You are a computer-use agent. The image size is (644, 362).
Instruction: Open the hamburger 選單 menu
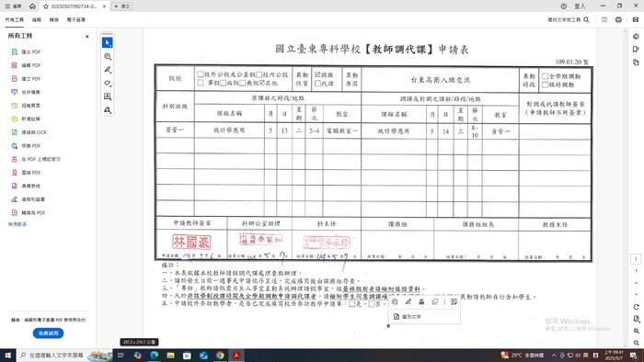14,6
